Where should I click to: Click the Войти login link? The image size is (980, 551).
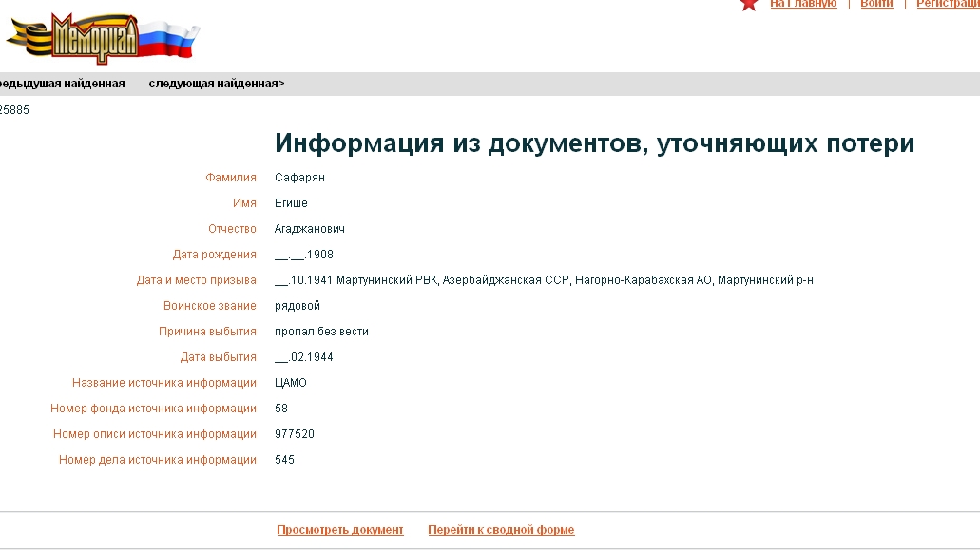pos(876,4)
